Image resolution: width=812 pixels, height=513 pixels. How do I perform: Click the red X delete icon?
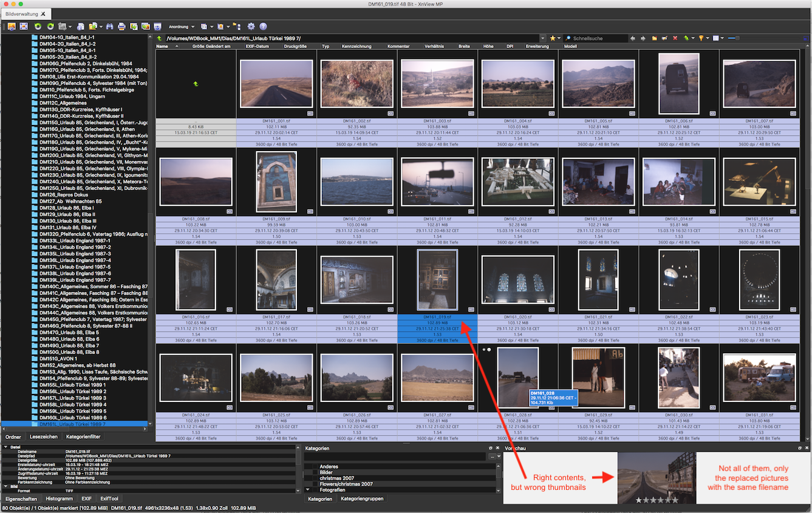tap(675, 38)
